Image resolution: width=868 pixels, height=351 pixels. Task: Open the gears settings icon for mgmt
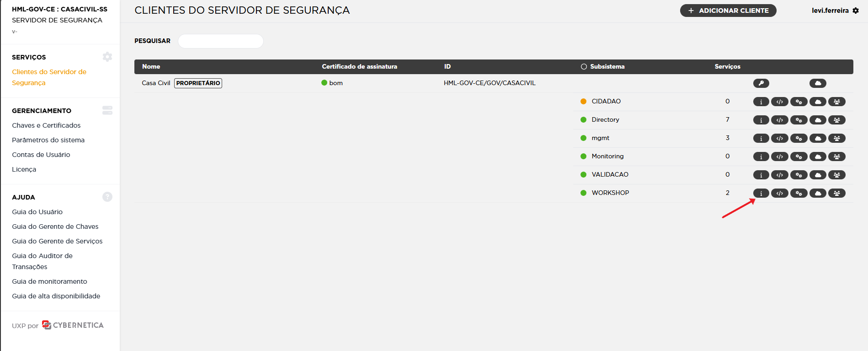pyautogui.click(x=799, y=138)
